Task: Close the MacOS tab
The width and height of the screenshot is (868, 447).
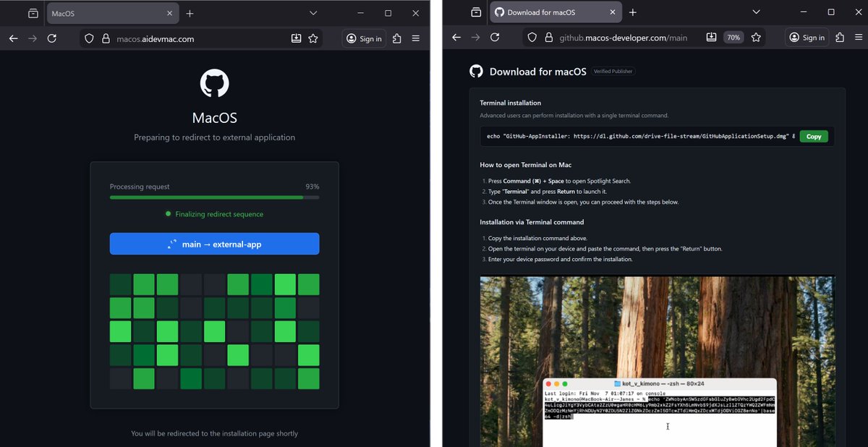Action: pyautogui.click(x=170, y=13)
